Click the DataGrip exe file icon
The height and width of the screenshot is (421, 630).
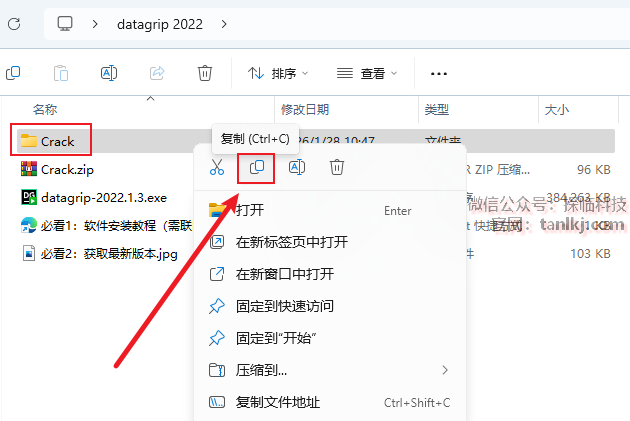click(x=29, y=197)
